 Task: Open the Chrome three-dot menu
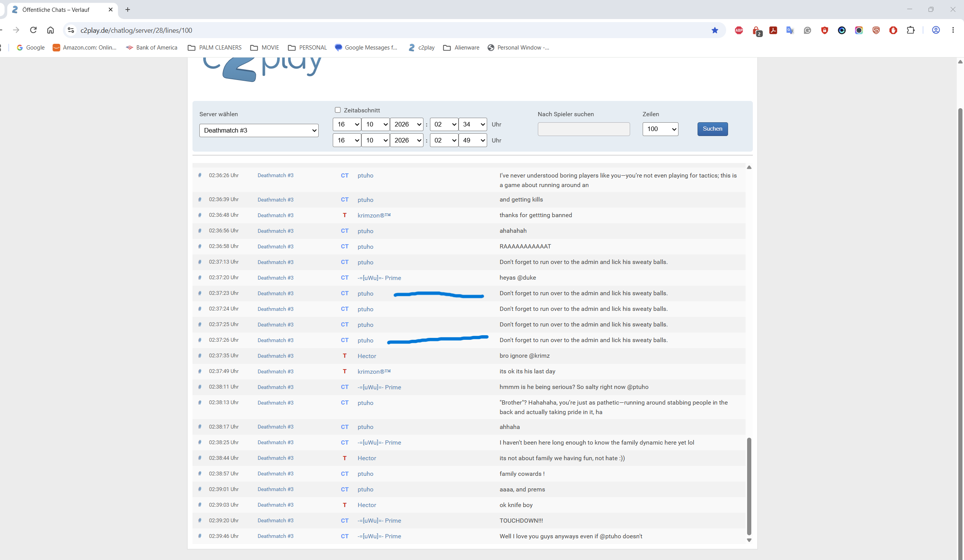click(953, 30)
